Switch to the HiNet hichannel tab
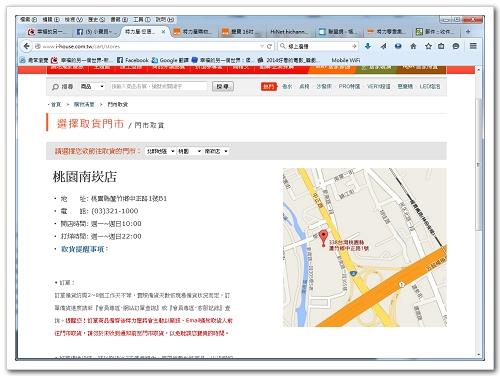Image resolution: width=500 pixels, height=376 pixels. coord(289,32)
